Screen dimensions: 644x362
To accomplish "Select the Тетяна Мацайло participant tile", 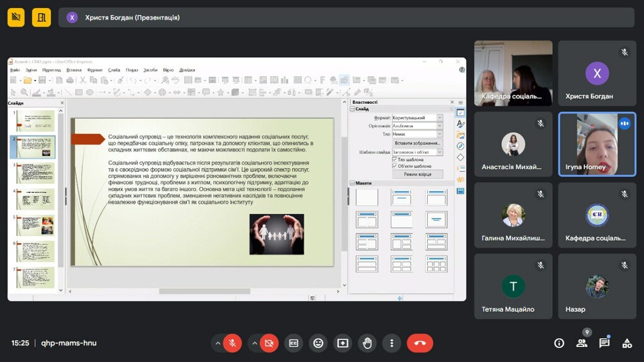I will coord(513,286).
